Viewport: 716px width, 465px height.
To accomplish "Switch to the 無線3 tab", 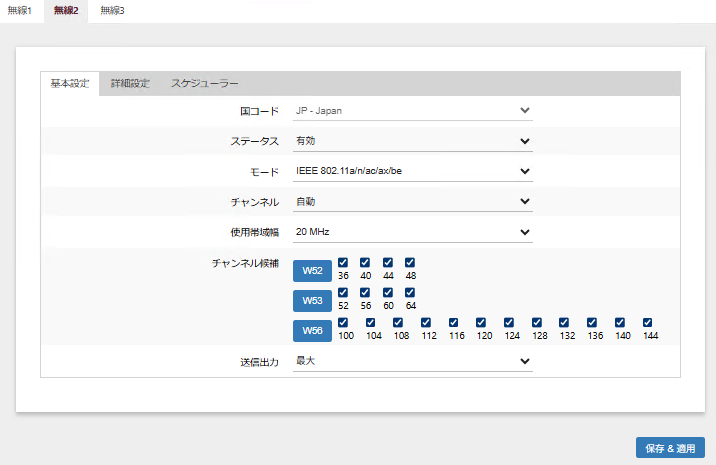I will (x=113, y=11).
